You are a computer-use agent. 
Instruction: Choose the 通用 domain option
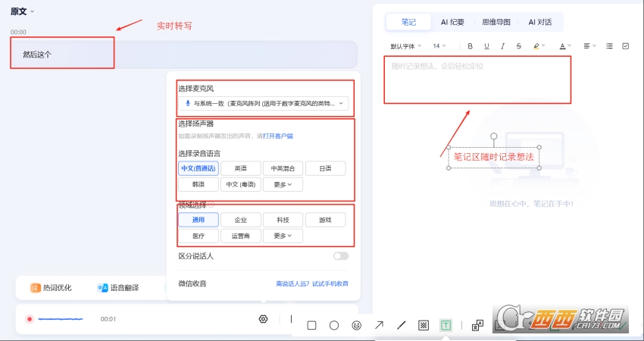199,220
